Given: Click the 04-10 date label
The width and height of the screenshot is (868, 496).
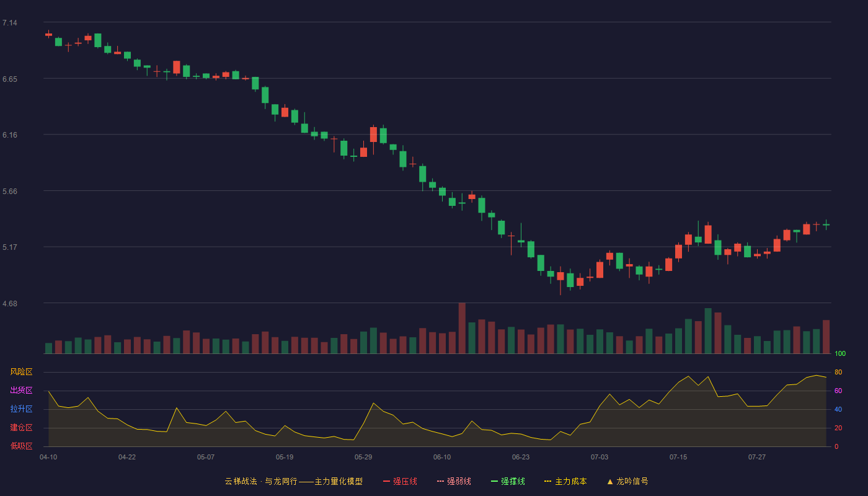Looking at the screenshot, I should (x=48, y=457).
